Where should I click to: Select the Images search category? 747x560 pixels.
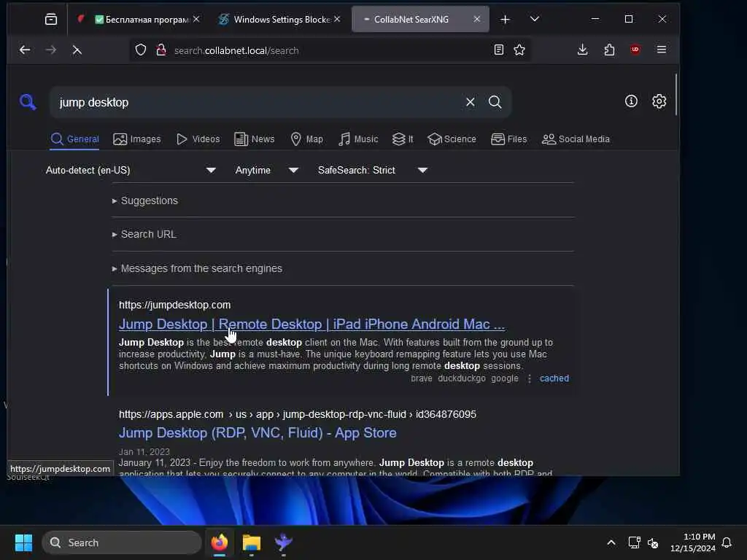coord(137,139)
